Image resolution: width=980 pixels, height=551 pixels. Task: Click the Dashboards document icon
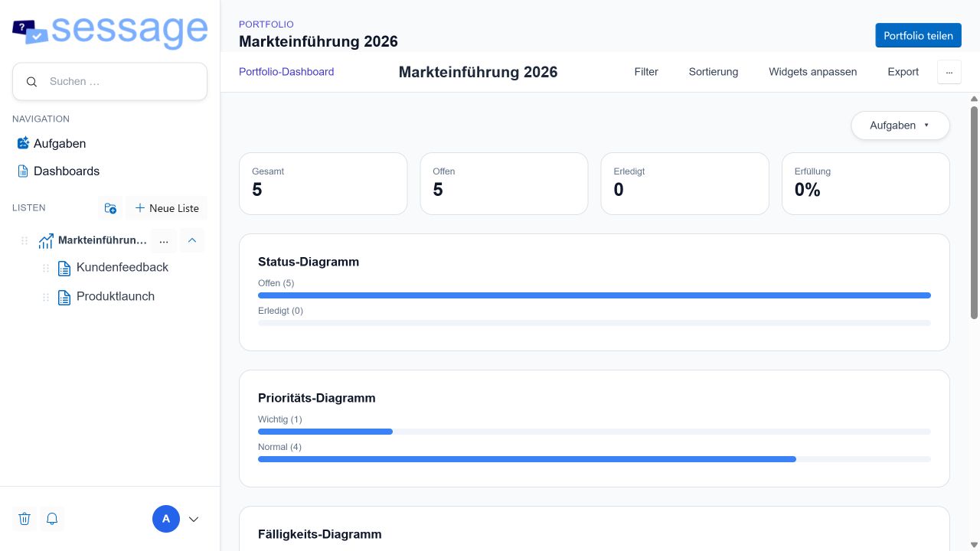click(x=23, y=171)
